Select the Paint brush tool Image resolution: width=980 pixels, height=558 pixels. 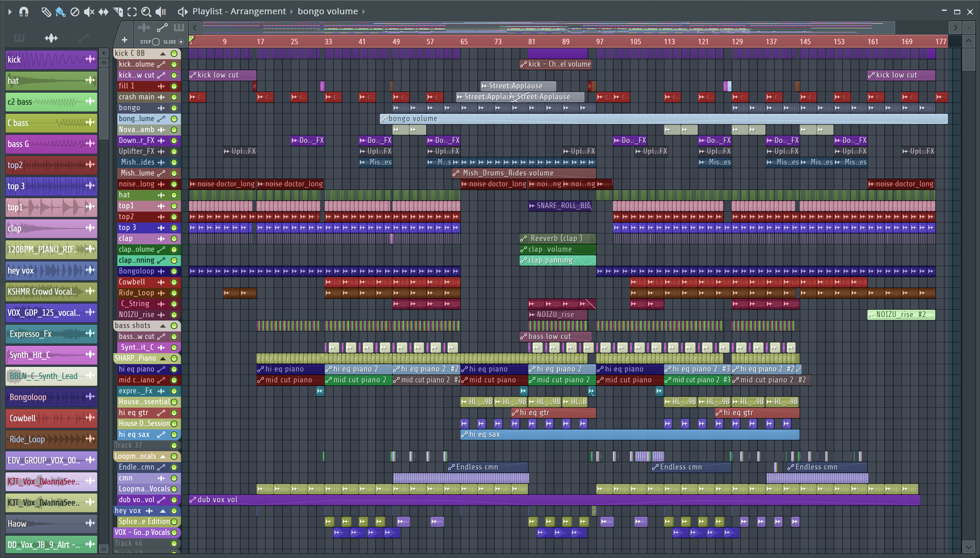60,12
